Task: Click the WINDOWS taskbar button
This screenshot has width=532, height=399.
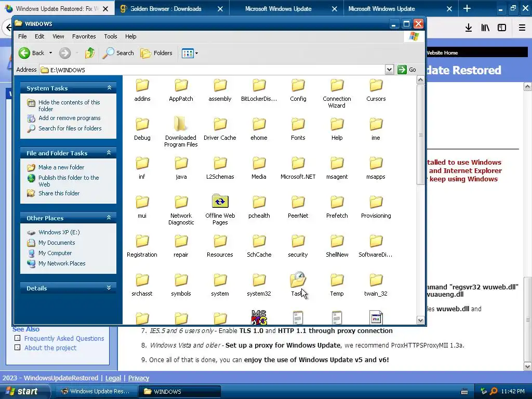Action: coord(179,391)
